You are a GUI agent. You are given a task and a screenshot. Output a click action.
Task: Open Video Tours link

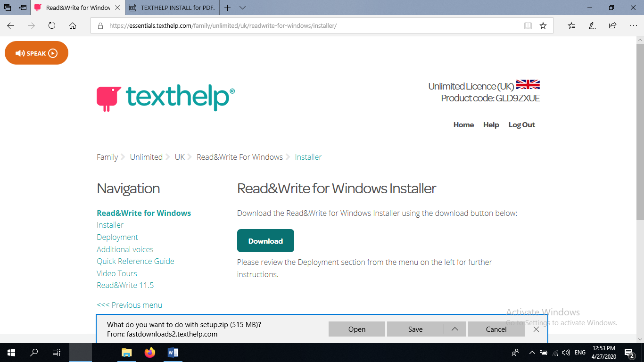point(117,273)
